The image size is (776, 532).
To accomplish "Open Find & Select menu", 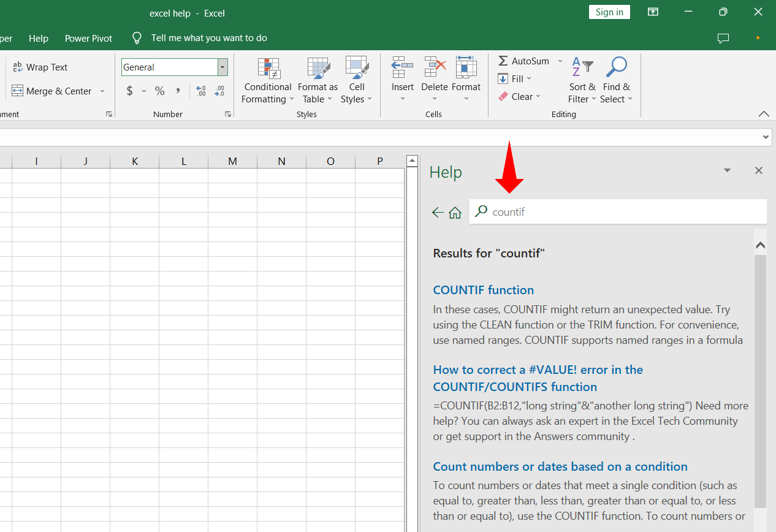I will [616, 81].
